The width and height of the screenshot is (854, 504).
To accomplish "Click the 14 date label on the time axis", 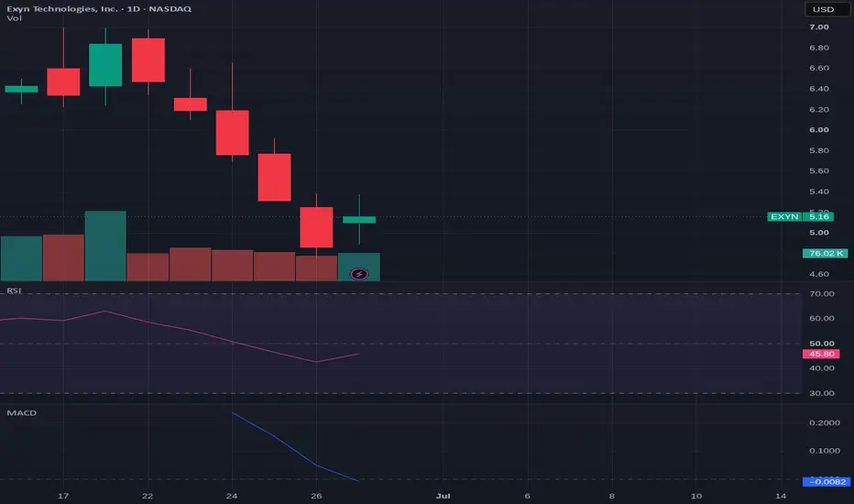I will coord(781,496).
